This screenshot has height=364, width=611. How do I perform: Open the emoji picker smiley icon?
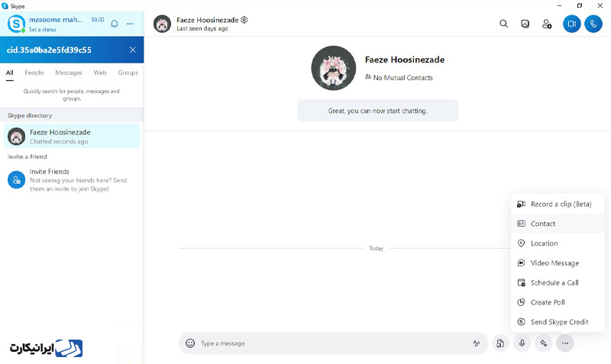pyautogui.click(x=190, y=343)
